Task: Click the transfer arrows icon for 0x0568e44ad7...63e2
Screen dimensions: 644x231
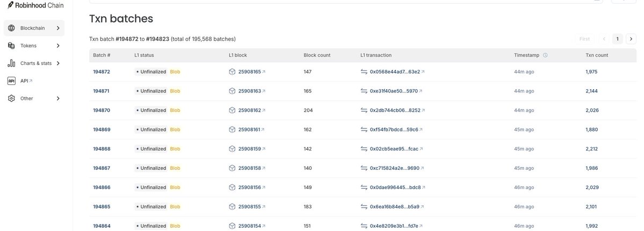Action: coord(364,71)
